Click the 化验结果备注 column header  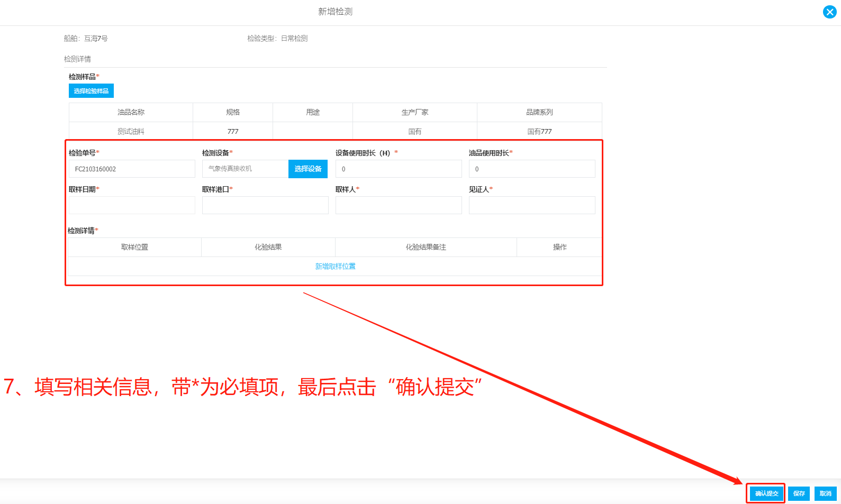coord(426,247)
